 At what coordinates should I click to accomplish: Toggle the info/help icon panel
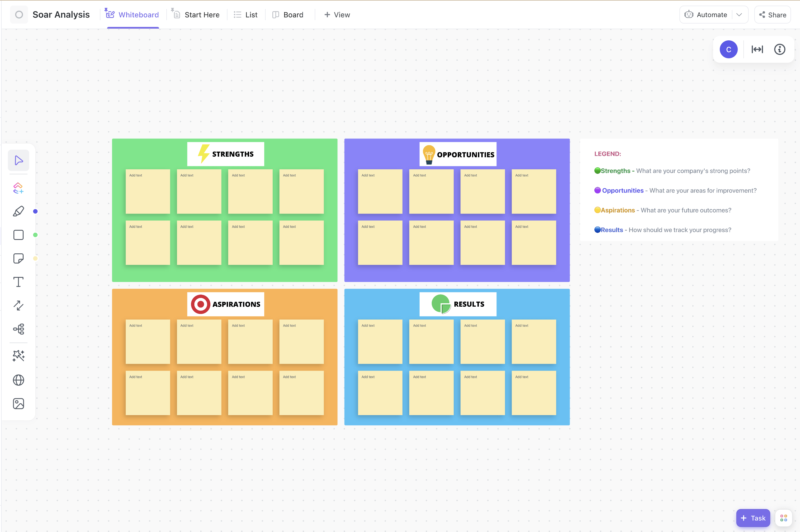pyautogui.click(x=781, y=49)
